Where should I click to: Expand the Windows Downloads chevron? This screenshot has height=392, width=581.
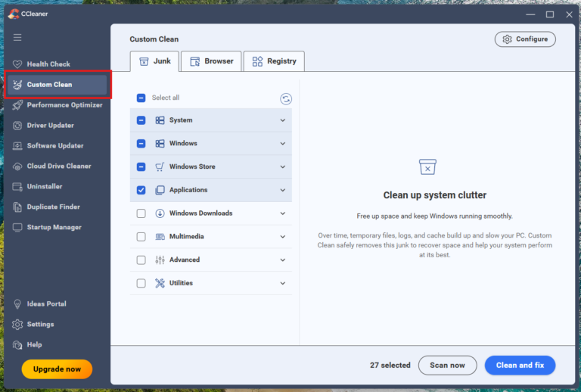pos(283,213)
